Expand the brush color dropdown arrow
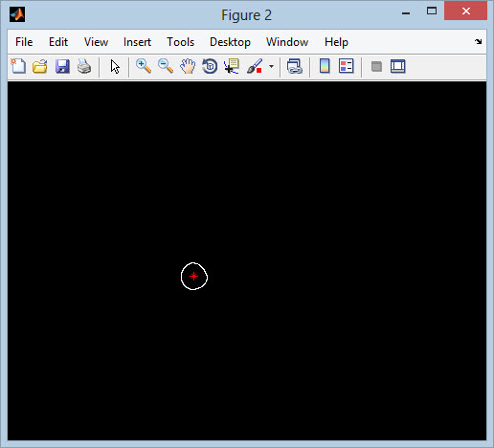The height and width of the screenshot is (448, 494). coord(271,67)
